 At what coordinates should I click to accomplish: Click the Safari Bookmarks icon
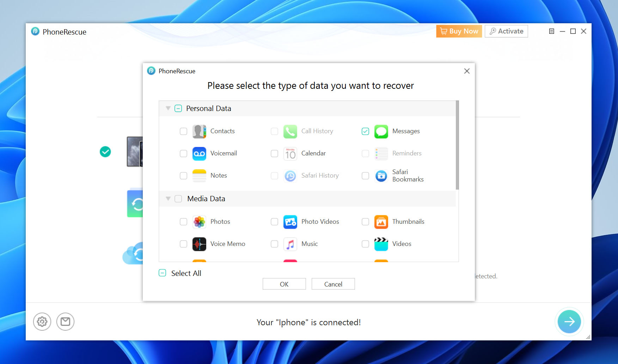[x=381, y=176]
